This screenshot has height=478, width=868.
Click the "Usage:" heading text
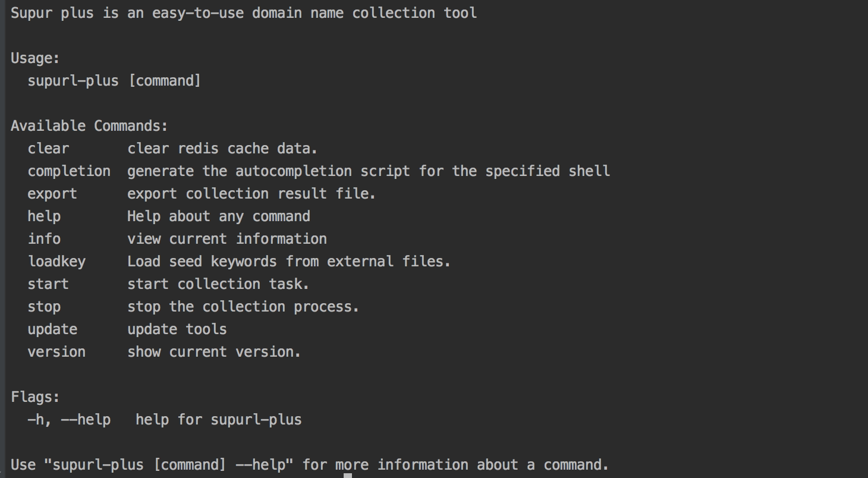[x=35, y=58]
